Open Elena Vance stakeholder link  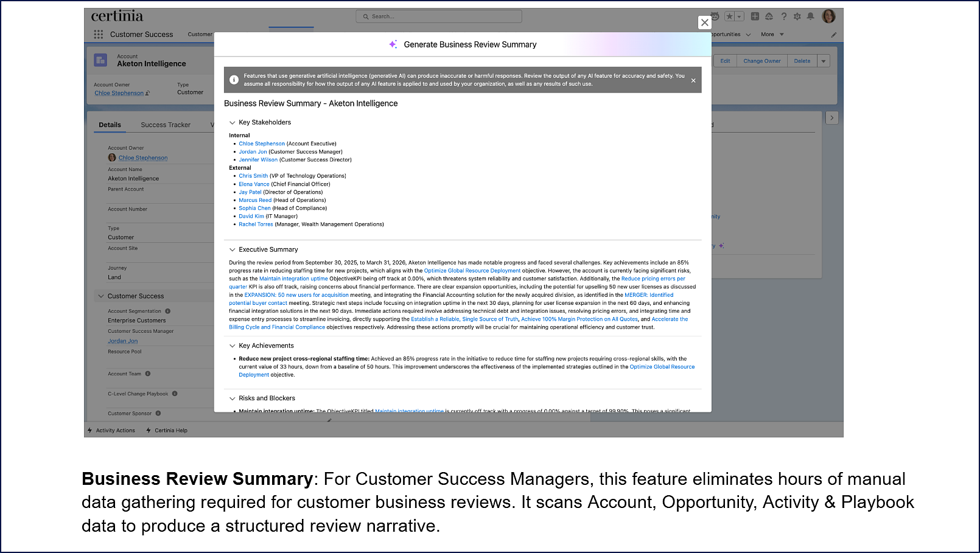[254, 184]
